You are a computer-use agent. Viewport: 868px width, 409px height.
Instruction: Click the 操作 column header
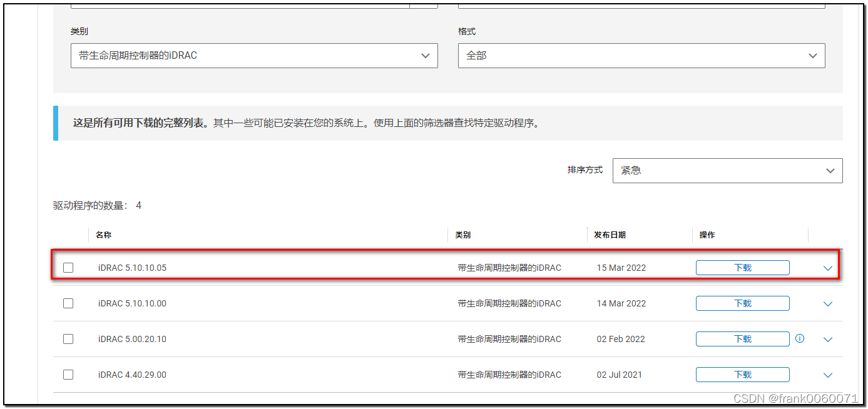707,235
